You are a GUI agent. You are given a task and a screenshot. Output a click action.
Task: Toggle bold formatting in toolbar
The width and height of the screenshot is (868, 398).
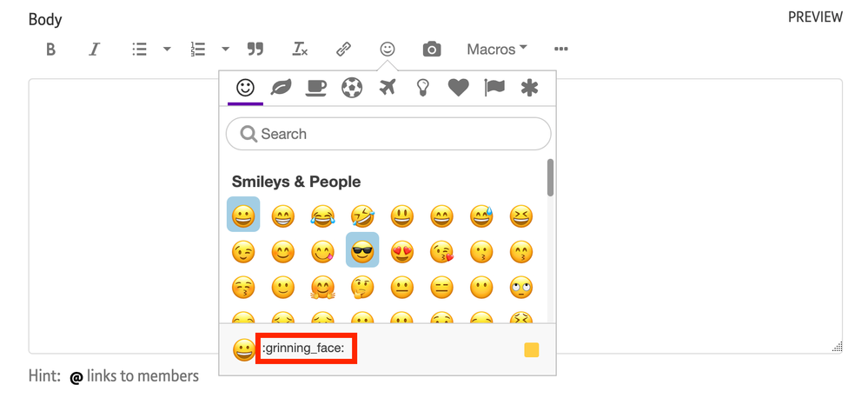(x=50, y=50)
